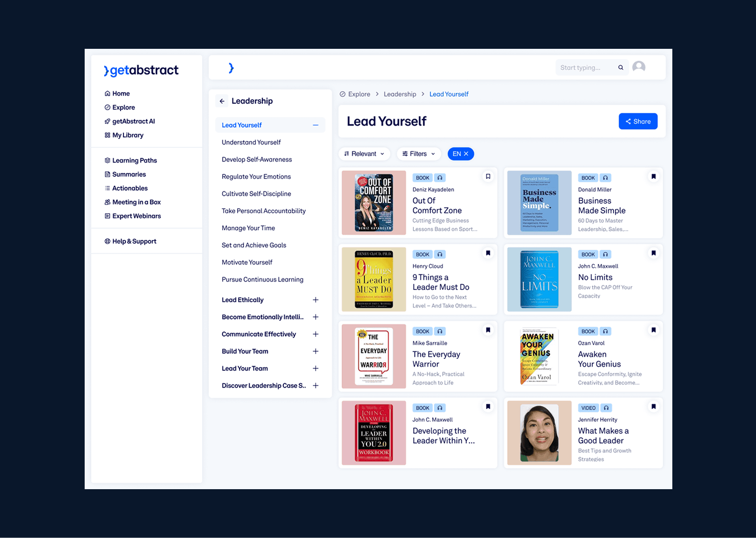Toggle bookmark on The Everyday Warrior
Viewport: 756px width, 538px height.
click(488, 330)
